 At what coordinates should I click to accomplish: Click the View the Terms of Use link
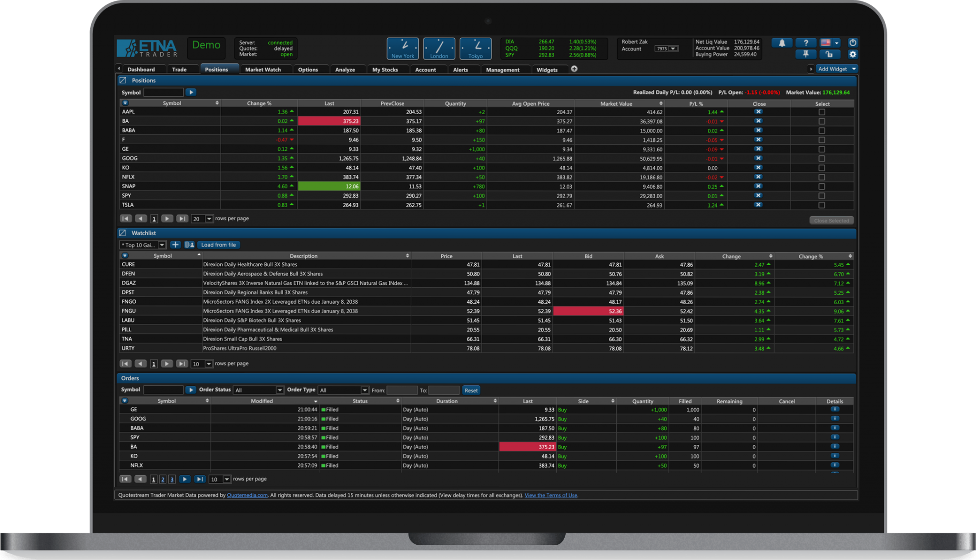pos(550,495)
